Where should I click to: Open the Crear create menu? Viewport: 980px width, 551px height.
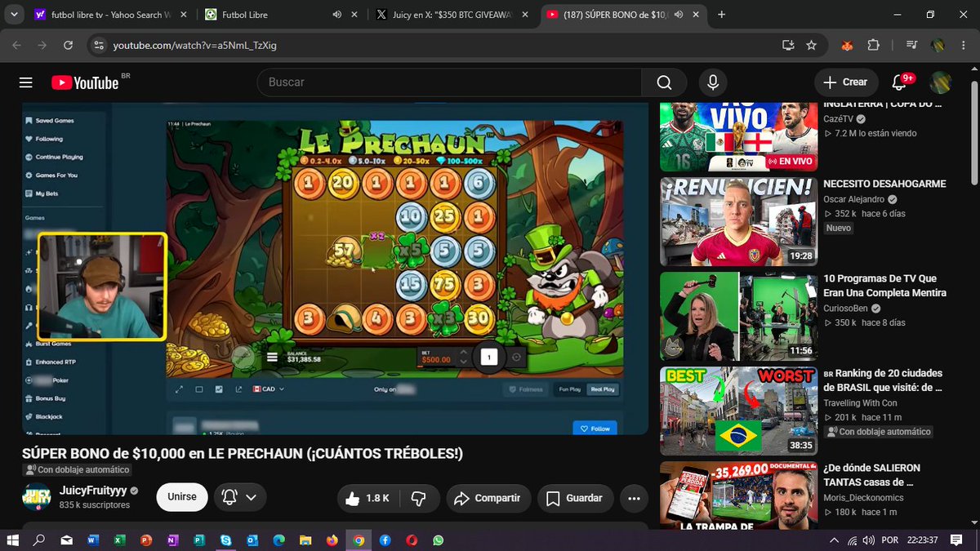tap(846, 82)
